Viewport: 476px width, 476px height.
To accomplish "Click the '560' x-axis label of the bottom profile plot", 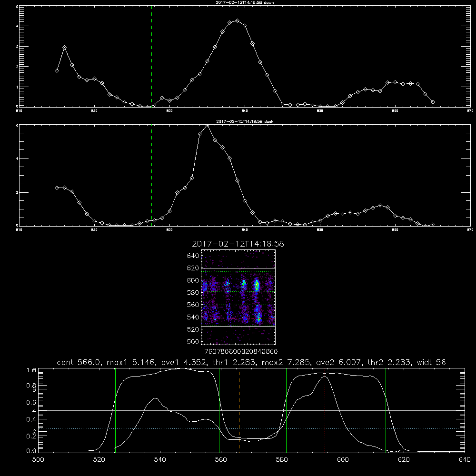I will 221,460.
